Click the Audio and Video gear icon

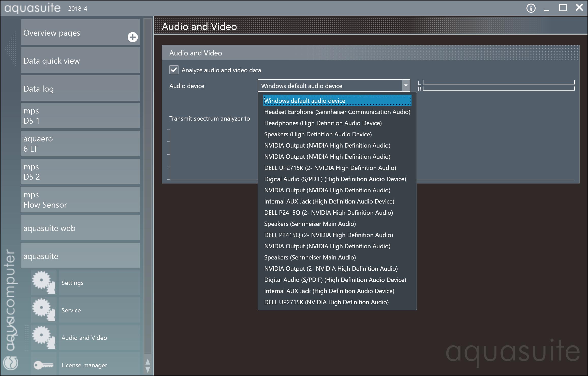pos(43,337)
